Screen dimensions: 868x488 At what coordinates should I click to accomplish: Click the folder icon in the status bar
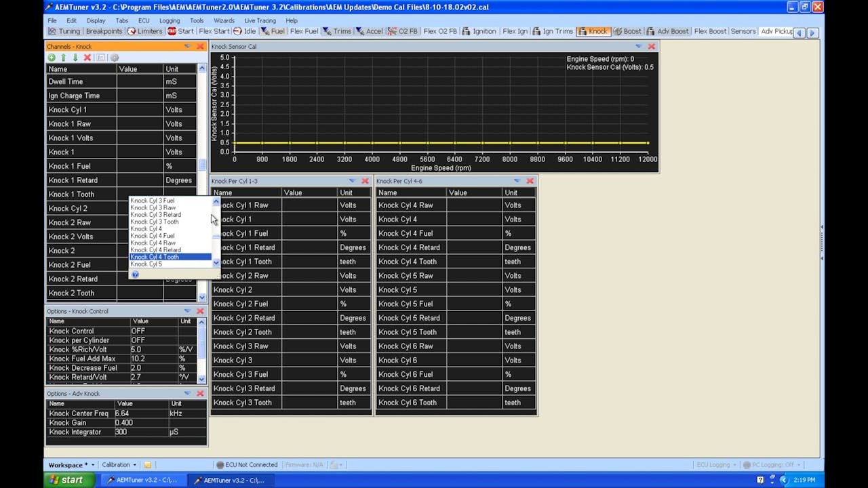148,465
